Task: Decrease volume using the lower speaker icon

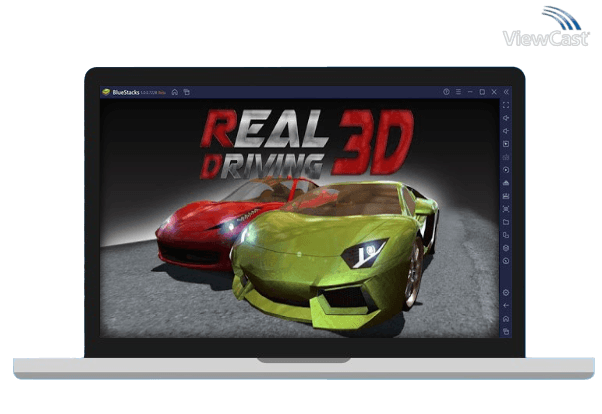Action: pyautogui.click(x=506, y=131)
